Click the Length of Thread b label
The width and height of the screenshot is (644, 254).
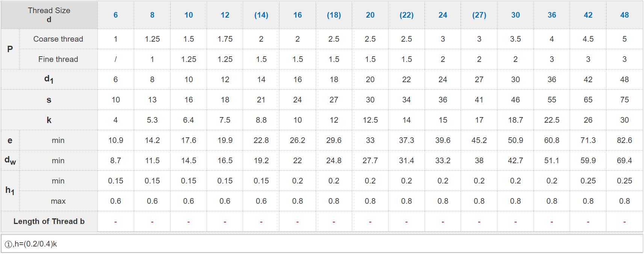coord(49,221)
